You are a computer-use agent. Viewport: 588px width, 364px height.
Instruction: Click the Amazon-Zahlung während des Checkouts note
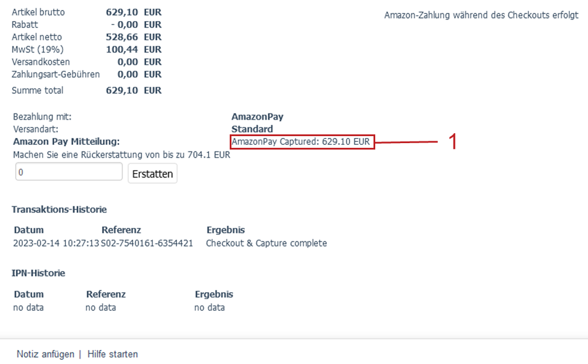tap(481, 15)
